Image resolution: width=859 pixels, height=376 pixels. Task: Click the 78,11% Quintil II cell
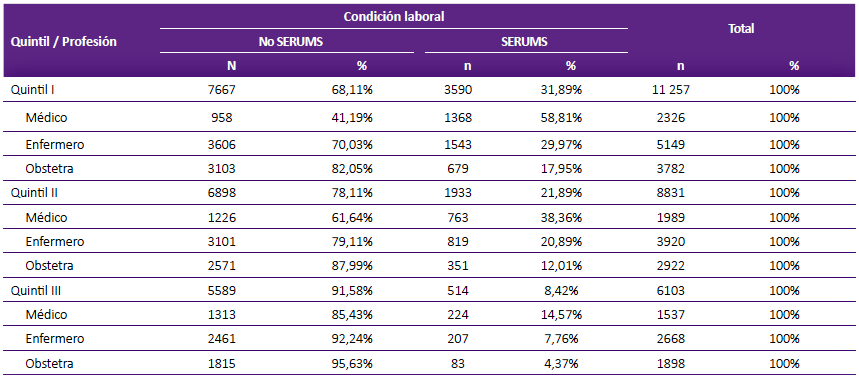coord(354,193)
